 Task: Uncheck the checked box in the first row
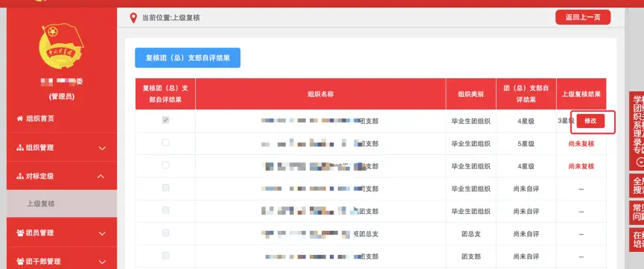165,120
